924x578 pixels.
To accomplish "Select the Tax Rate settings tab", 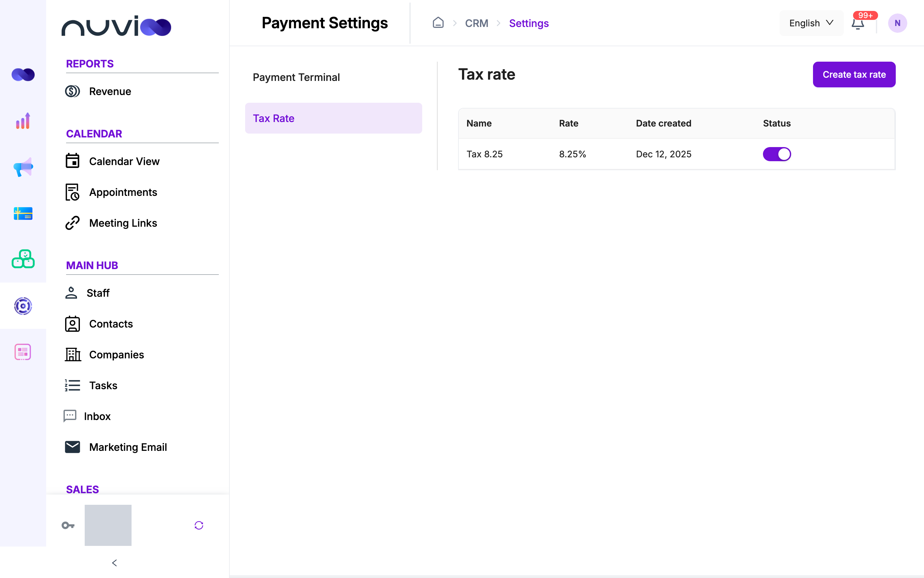I will (333, 118).
